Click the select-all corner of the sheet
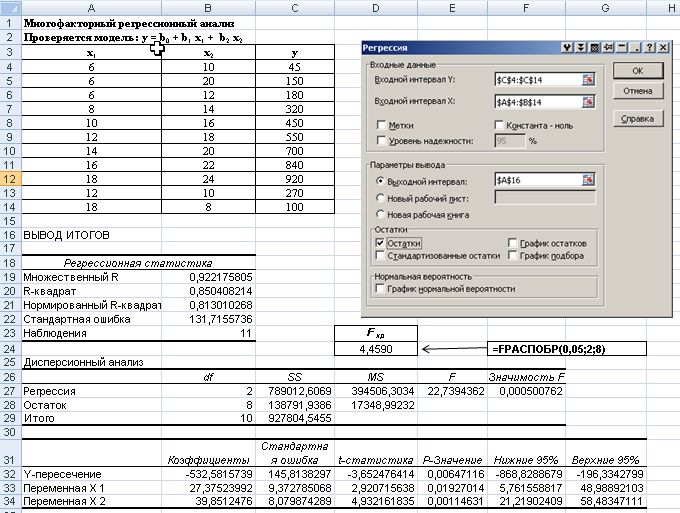 [x=10, y=7]
